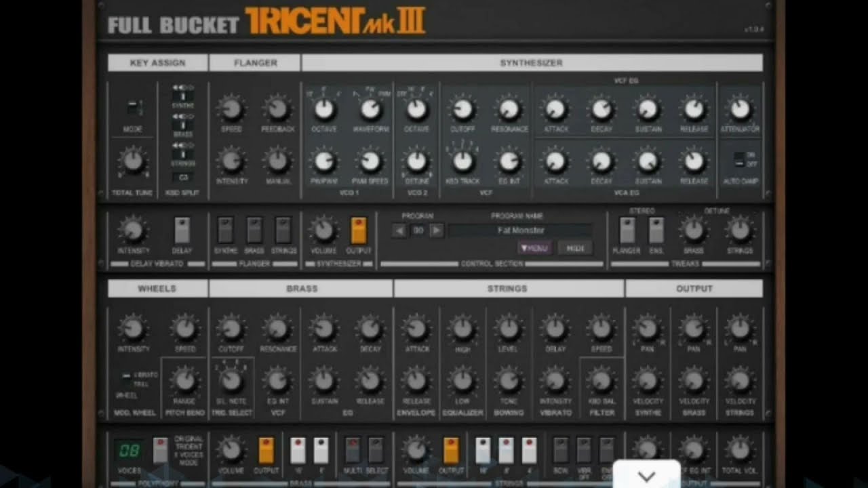Click the KBD Split Synthe selector
Viewport: 868px width, 488px height.
point(182,96)
